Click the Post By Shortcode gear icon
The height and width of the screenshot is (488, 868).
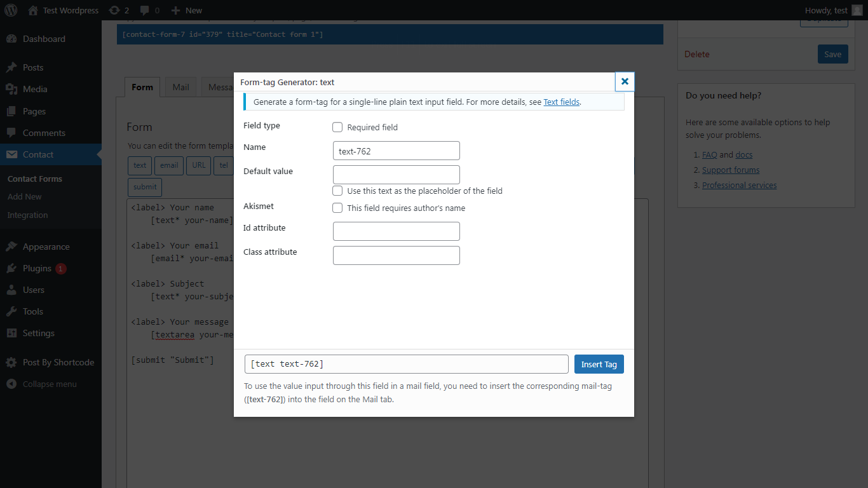[x=11, y=362]
